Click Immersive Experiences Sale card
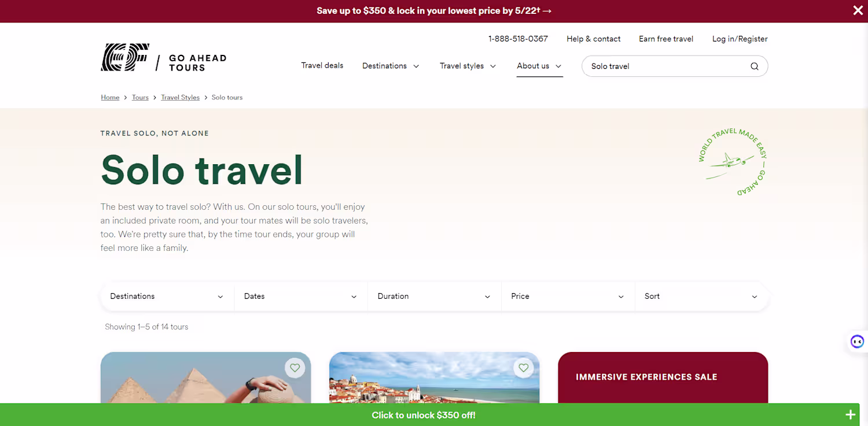Screen dimensions: 868x426 [663, 377]
